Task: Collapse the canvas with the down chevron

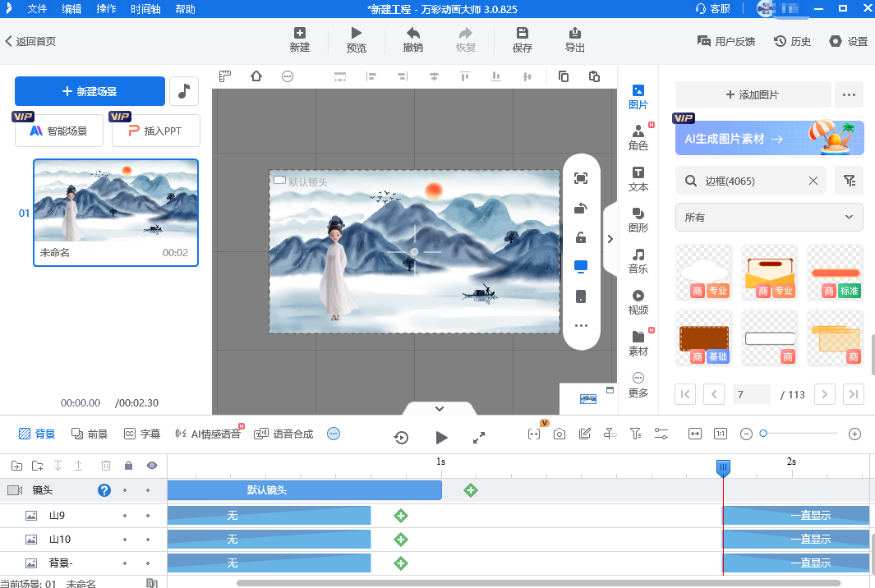Action: [x=439, y=408]
